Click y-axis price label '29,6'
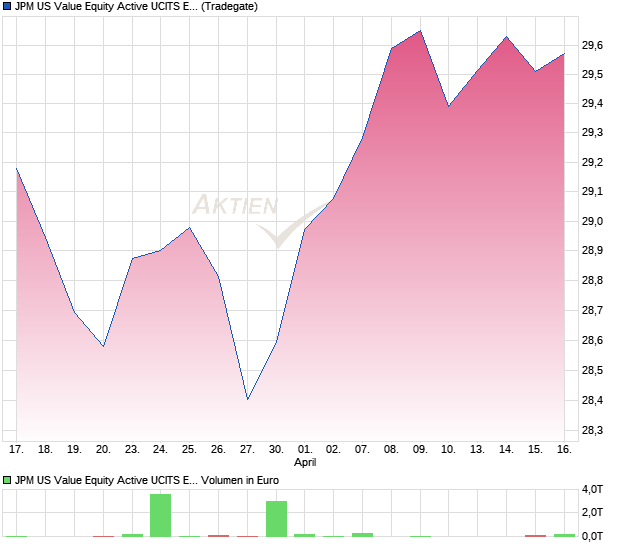 (592, 45)
